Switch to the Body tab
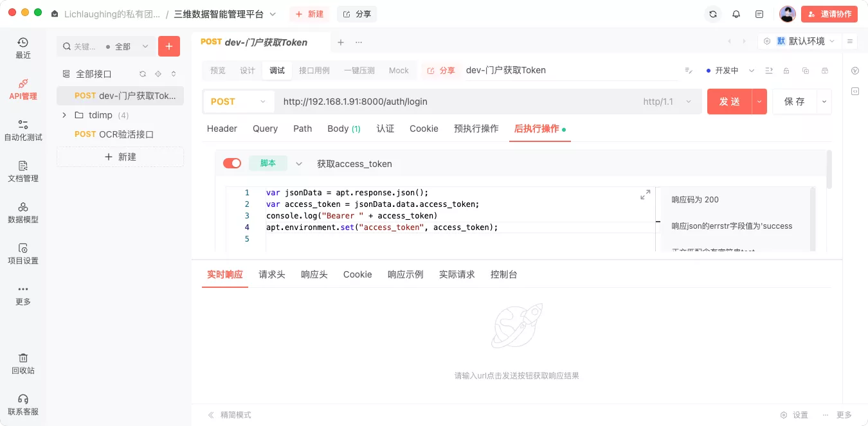 338,129
